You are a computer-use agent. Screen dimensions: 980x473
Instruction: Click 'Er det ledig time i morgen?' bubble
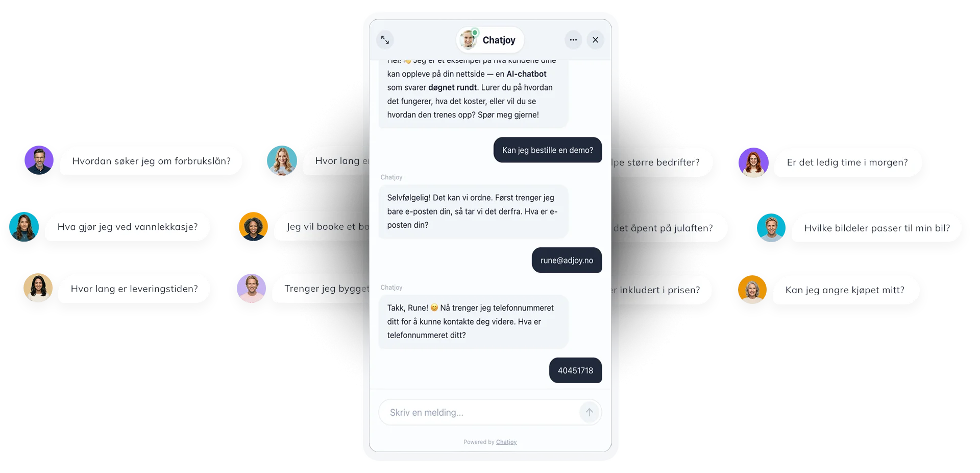tap(847, 162)
